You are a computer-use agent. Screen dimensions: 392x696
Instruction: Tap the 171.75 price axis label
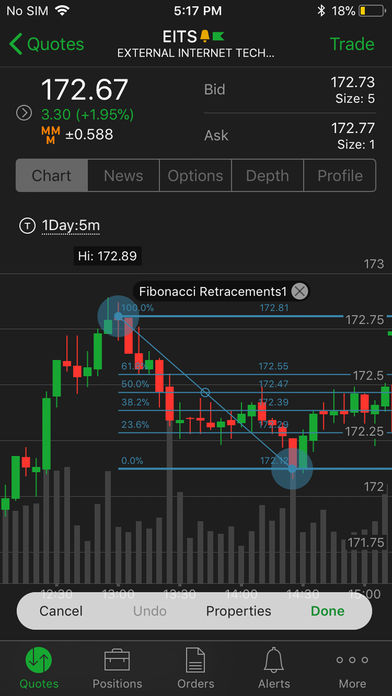366,542
